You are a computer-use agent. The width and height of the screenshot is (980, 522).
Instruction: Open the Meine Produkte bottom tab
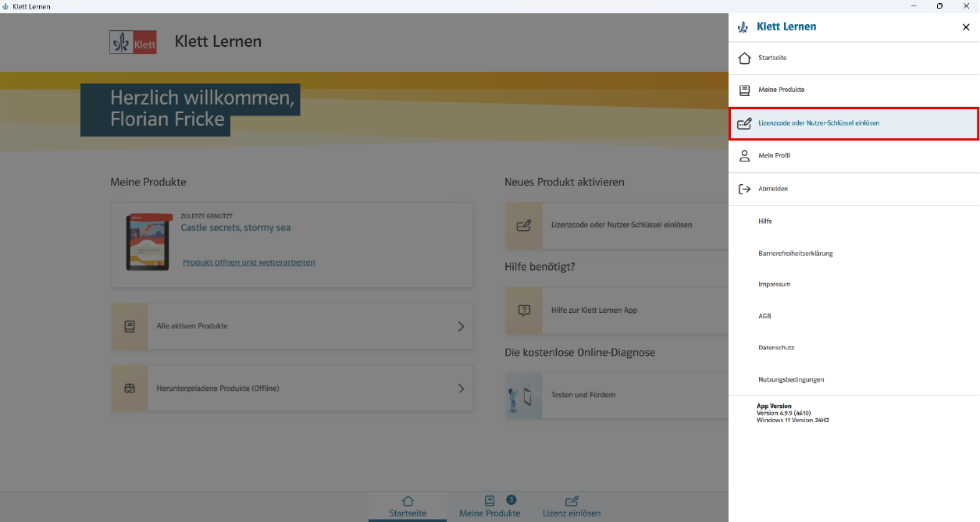(x=490, y=506)
